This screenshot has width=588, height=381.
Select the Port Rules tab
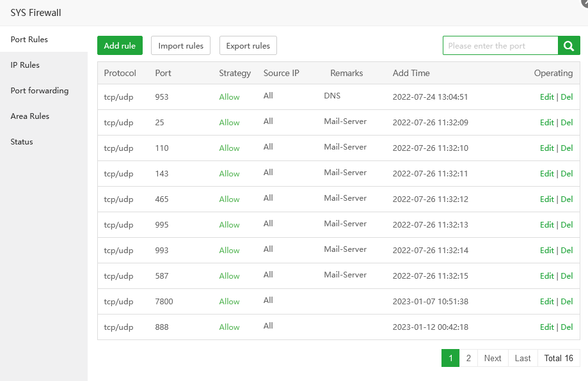coord(29,39)
